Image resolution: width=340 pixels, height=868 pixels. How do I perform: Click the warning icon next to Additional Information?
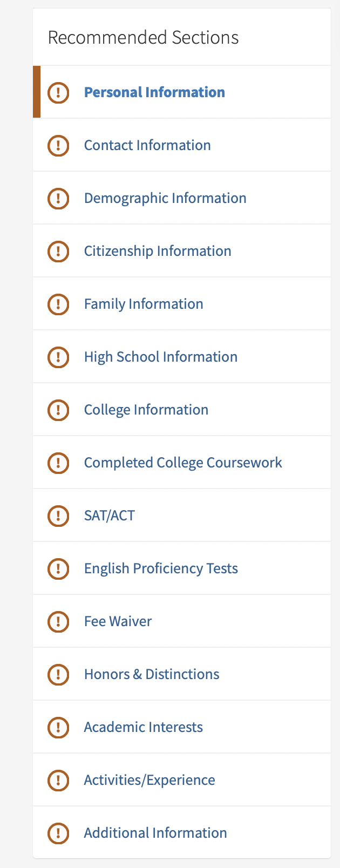click(x=58, y=833)
